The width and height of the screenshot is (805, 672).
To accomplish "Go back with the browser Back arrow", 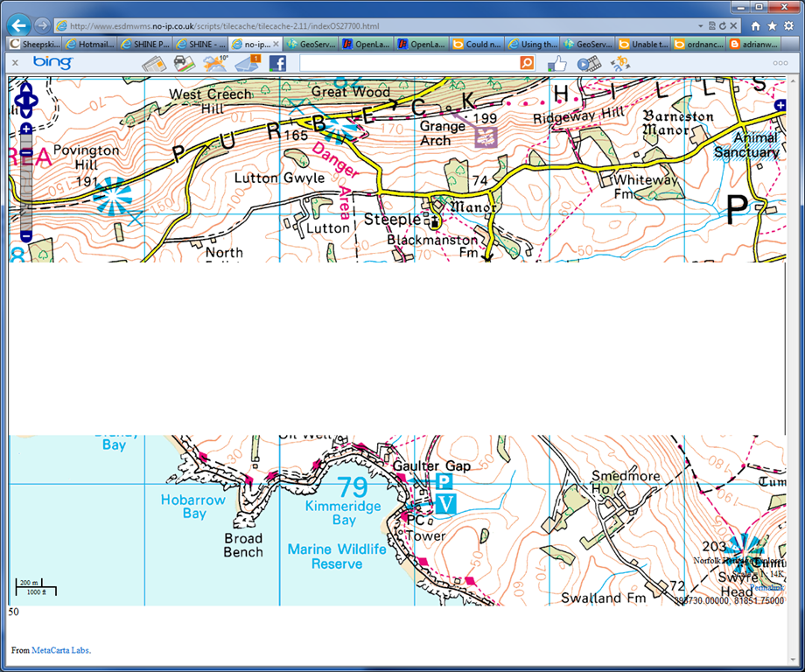I will click(x=19, y=25).
